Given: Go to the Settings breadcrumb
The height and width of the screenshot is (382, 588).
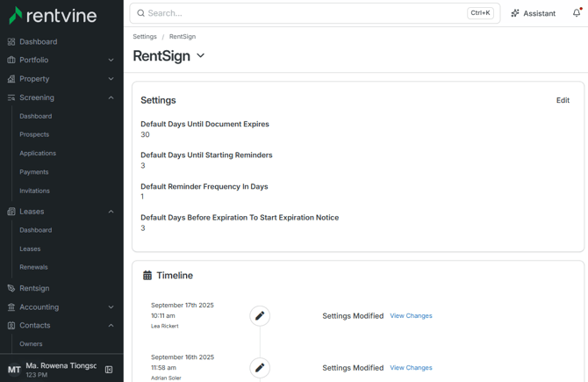Looking at the screenshot, I should (x=145, y=36).
